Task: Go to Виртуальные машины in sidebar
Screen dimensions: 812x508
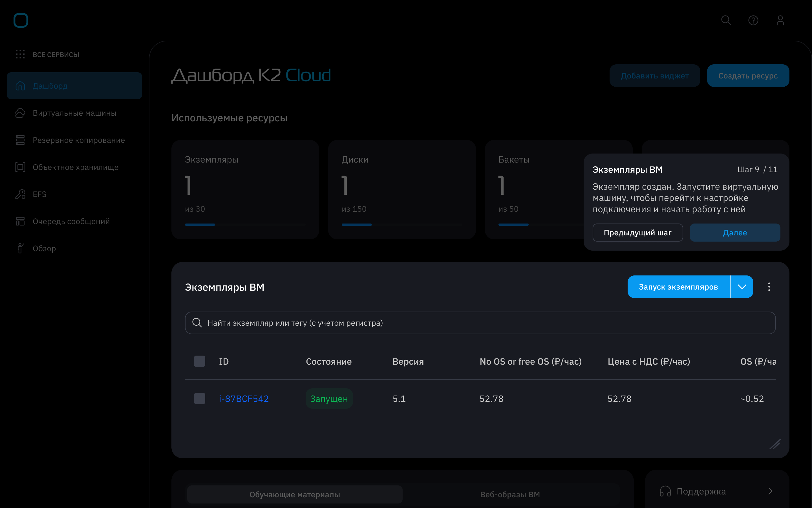Action: click(x=74, y=113)
